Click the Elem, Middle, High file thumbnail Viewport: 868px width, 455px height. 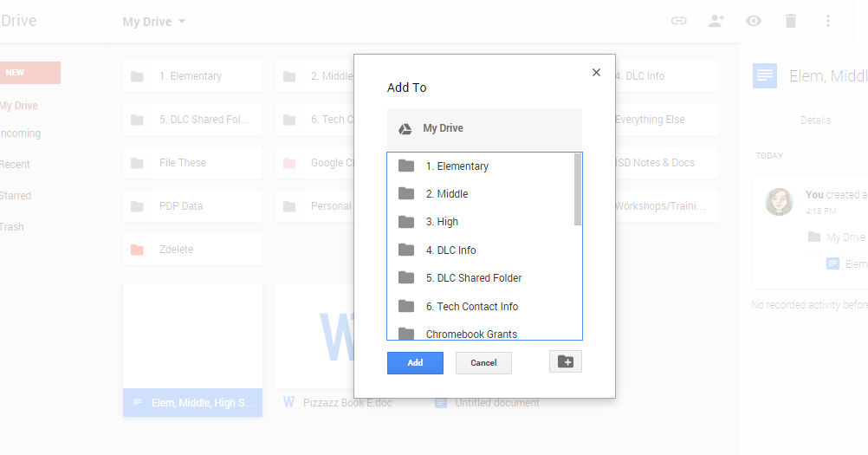tap(192, 336)
